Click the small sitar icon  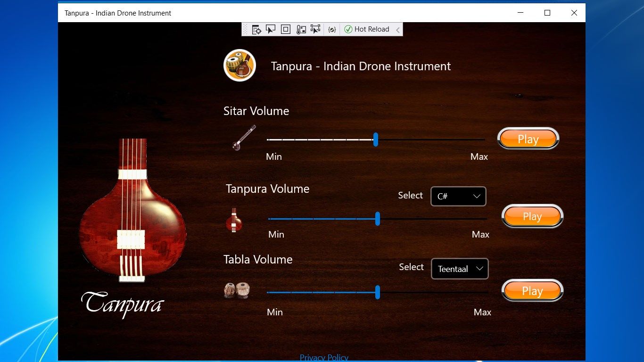[x=244, y=138]
